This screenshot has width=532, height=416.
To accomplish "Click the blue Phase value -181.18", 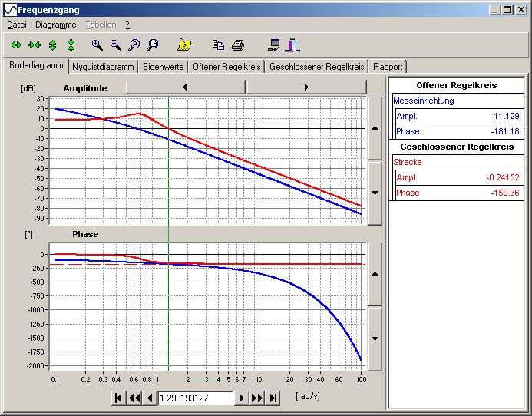I will pyautogui.click(x=505, y=131).
